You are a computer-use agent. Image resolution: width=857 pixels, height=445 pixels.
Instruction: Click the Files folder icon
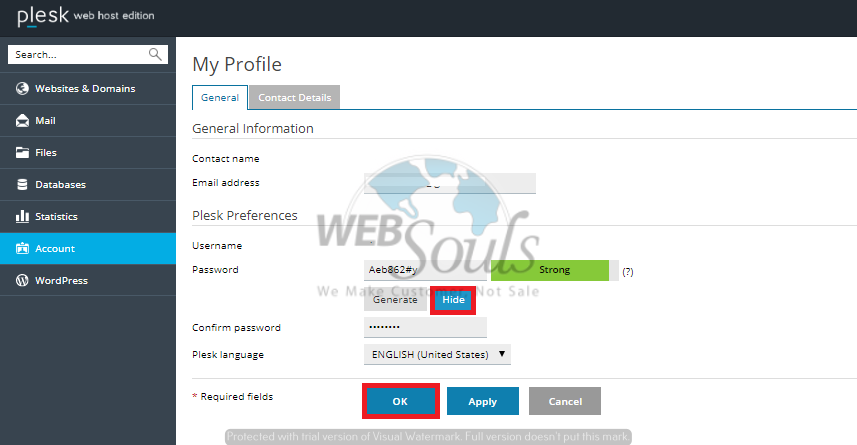pos(22,153)
